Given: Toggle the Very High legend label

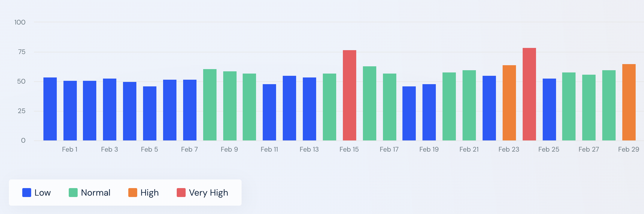Looking at the screenshot, I should tap(208, 193).
